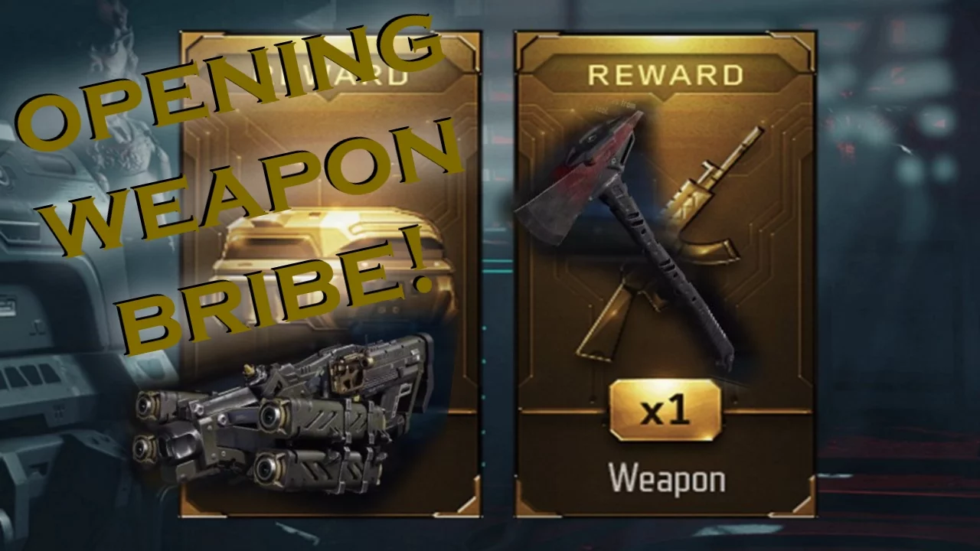The width and height of the screenshot is (980, 551).
Task: Click the Weapon label under x1
Action: (x=667, y=479)
